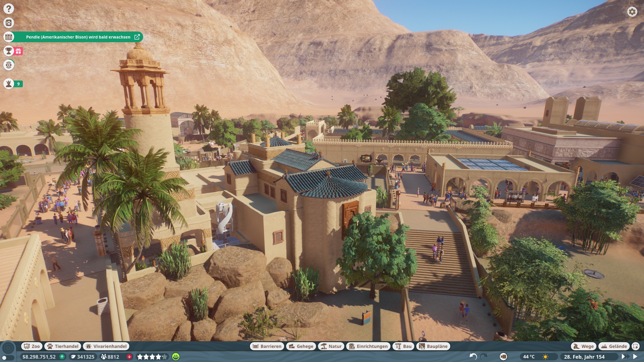Click the conservation credits 341325 value
Screen dimensions: 644x362
[83, 357]
